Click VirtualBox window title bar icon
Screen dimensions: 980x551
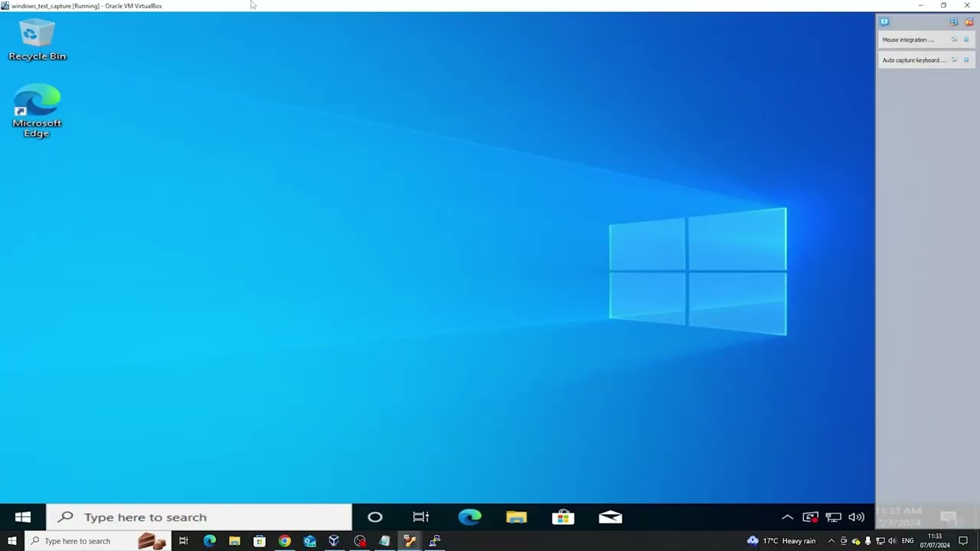coord(5,5)
